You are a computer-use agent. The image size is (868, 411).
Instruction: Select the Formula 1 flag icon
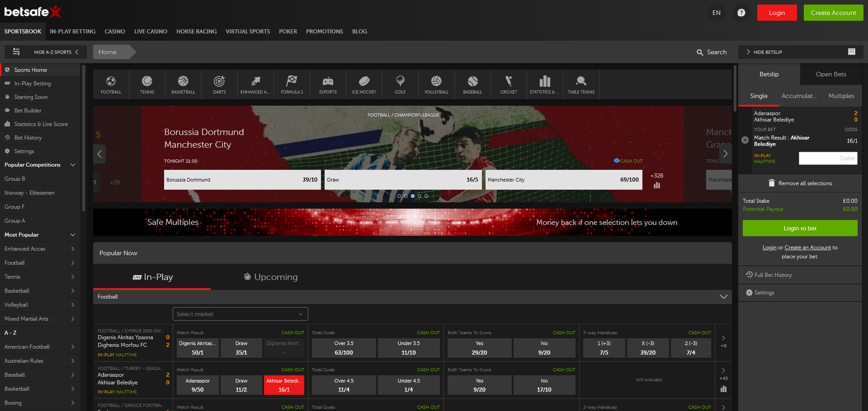click(292, 84)
